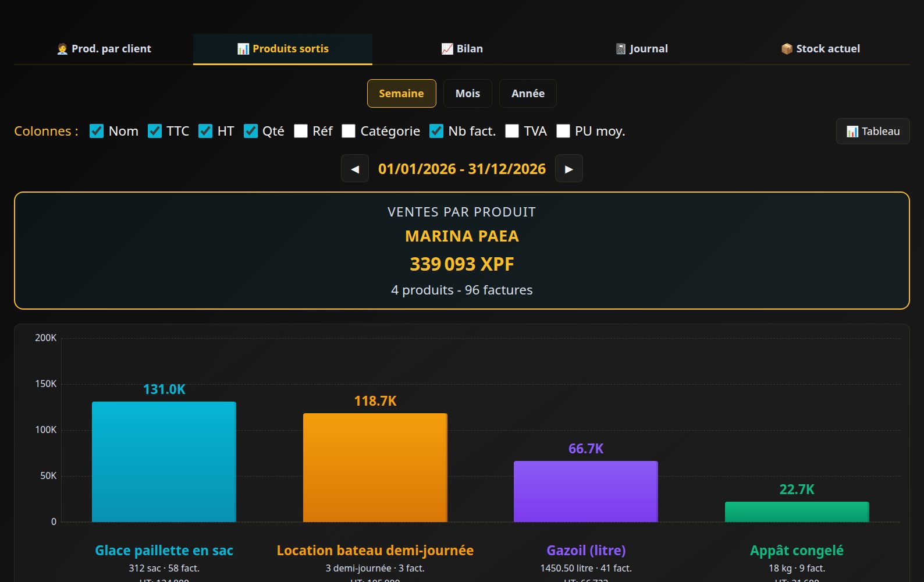Uncheck the TTC column checkbox

155,132
